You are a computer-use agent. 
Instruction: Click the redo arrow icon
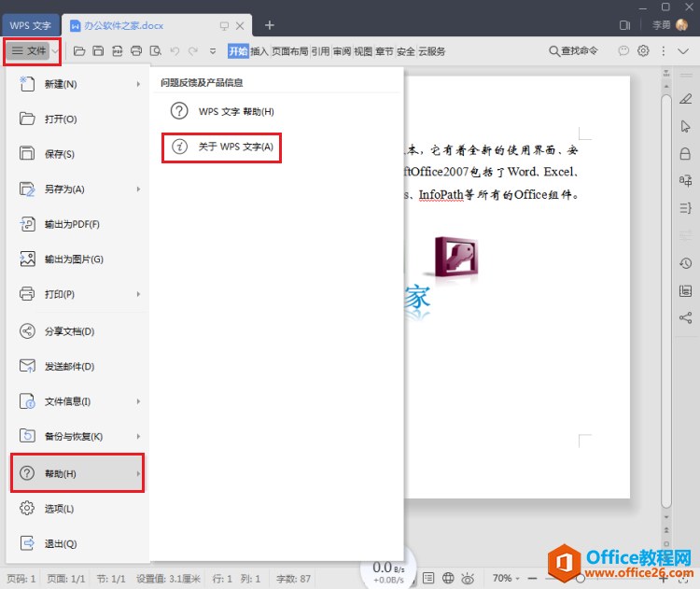[x=193, y=51]
